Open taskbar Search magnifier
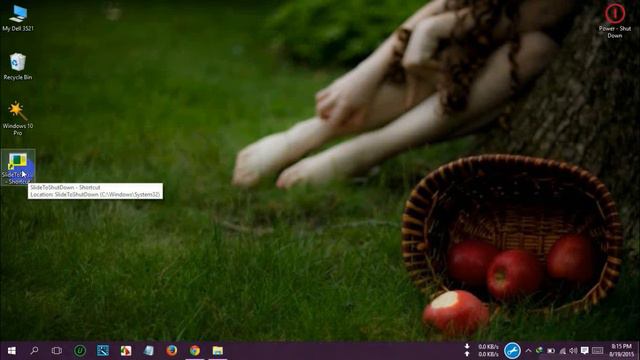Viewport: 640px width, 360px height. coord(34,351)
